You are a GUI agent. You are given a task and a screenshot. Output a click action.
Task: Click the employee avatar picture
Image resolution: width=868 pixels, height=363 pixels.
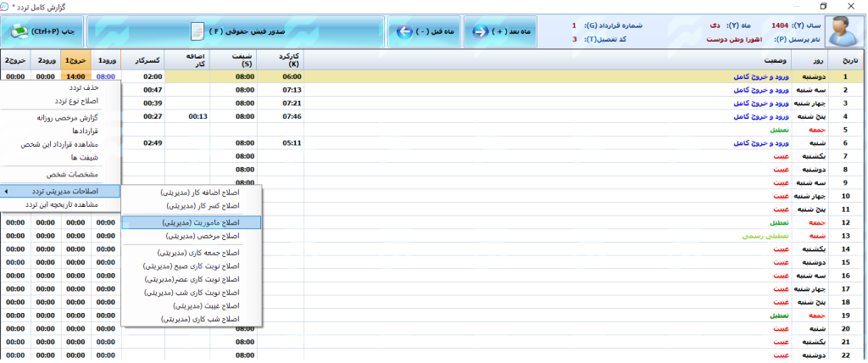[x=842, y=32]
